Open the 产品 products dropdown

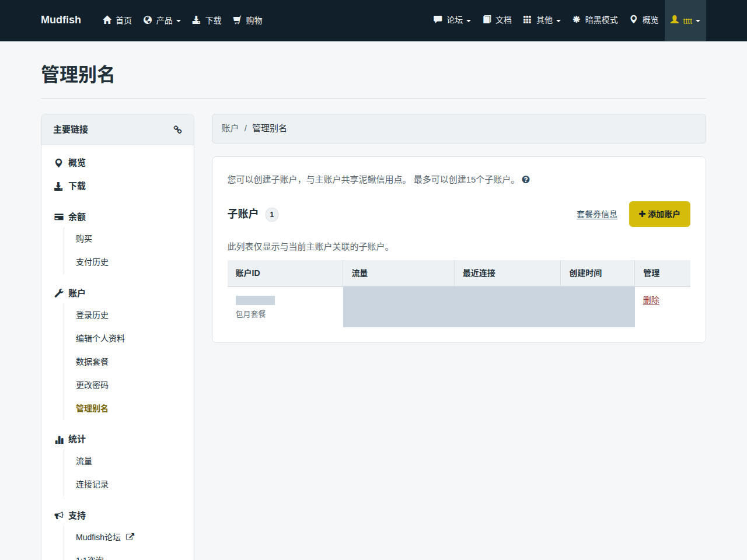pos(162,20)
